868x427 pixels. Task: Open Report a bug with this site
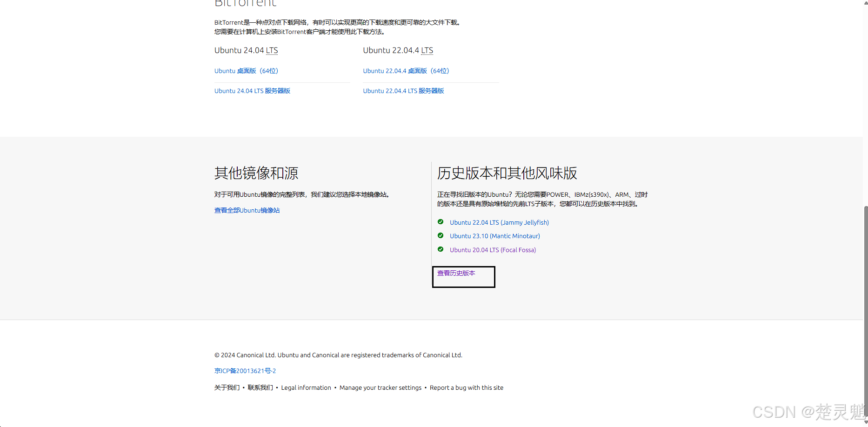[x=467, y=387]
